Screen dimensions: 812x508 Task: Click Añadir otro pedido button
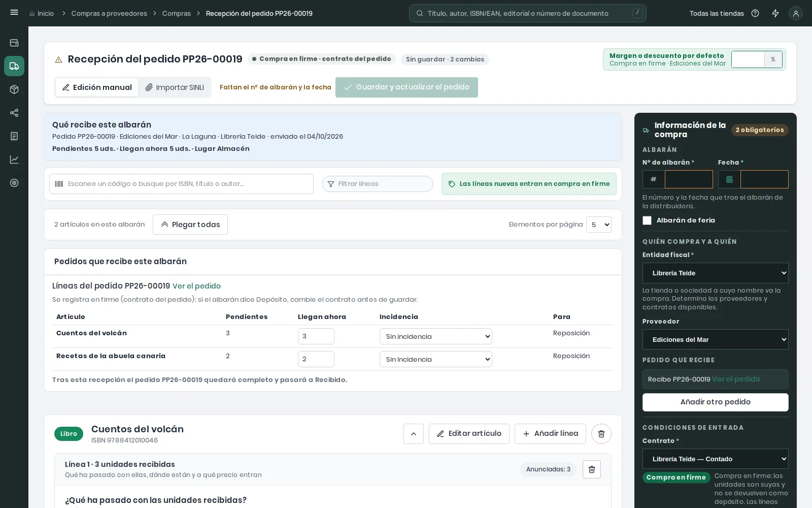[716, 402]
